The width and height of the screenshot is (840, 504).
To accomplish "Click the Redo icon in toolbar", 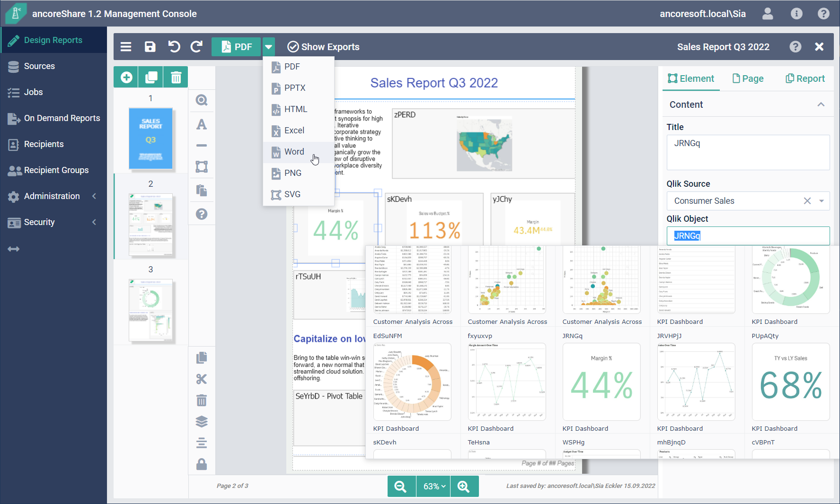I will point(196,47).
